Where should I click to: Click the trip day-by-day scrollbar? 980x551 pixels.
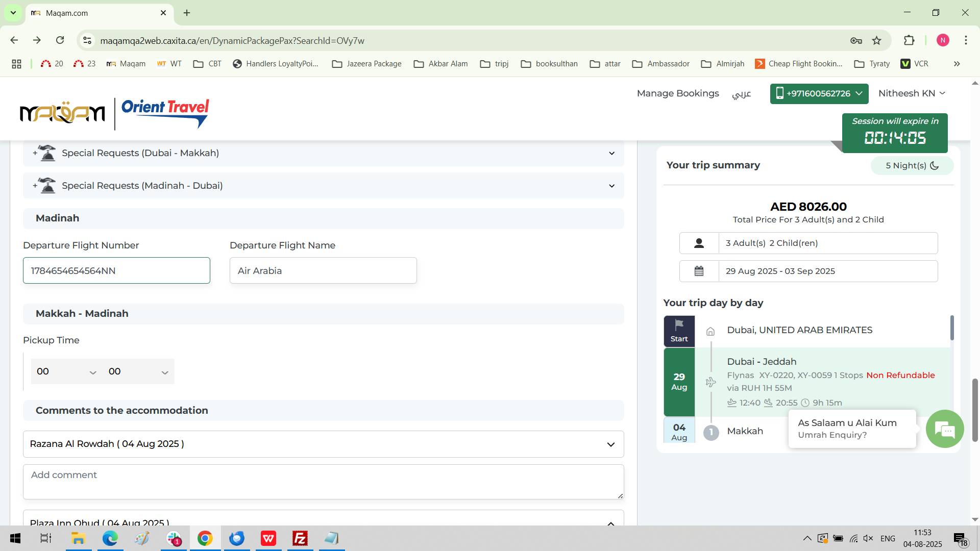click(x=952, y=328)
